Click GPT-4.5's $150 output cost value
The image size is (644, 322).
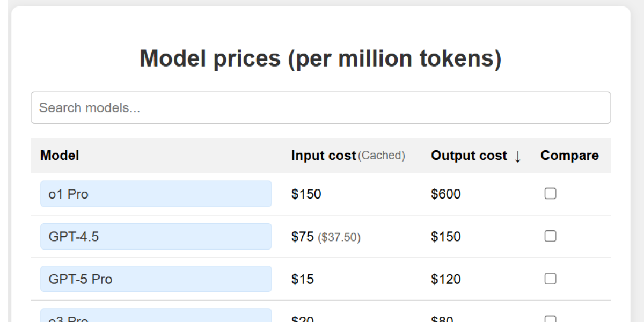tap(445, 236)
